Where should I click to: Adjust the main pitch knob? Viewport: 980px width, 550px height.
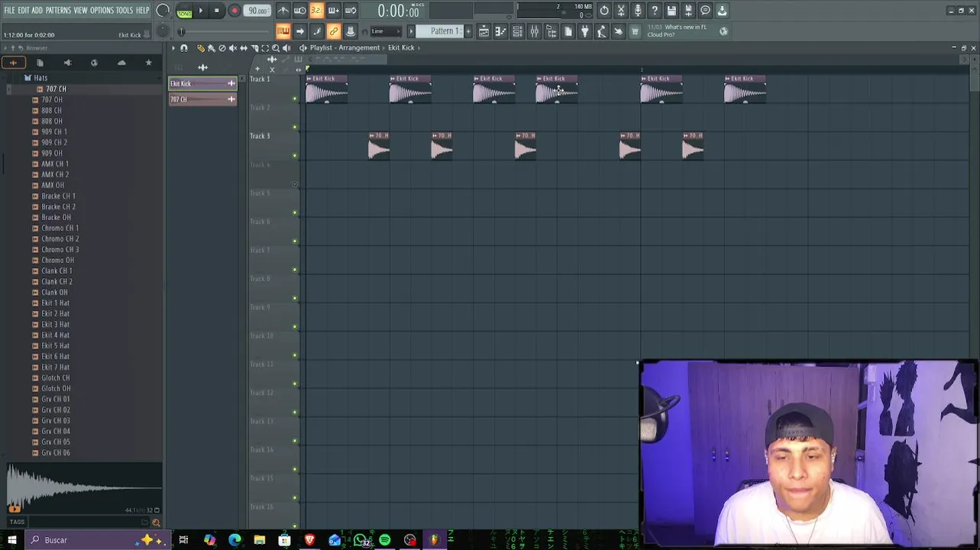[163, 31]
